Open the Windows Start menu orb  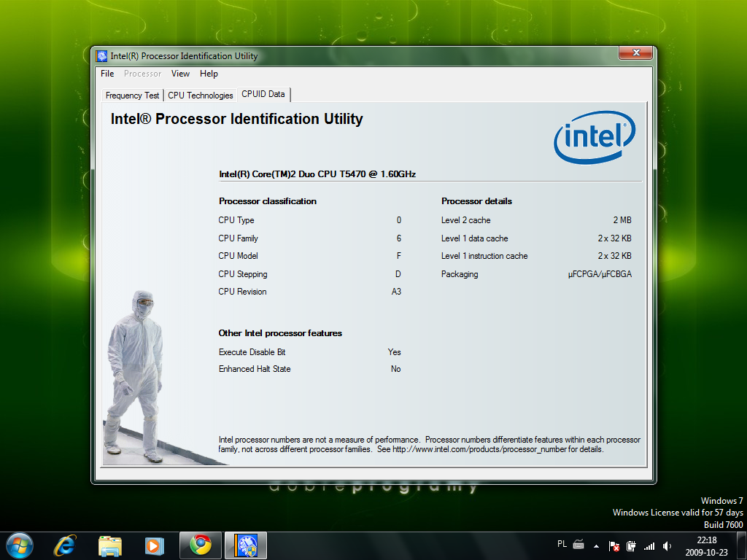pyautogui.click(x=18, y=545)
